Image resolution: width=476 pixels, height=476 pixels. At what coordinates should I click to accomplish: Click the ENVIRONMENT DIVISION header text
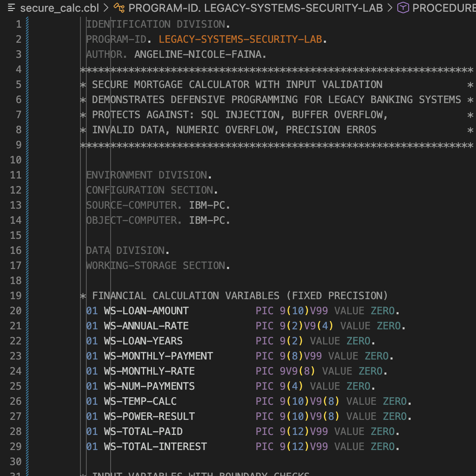coord(149,175)
